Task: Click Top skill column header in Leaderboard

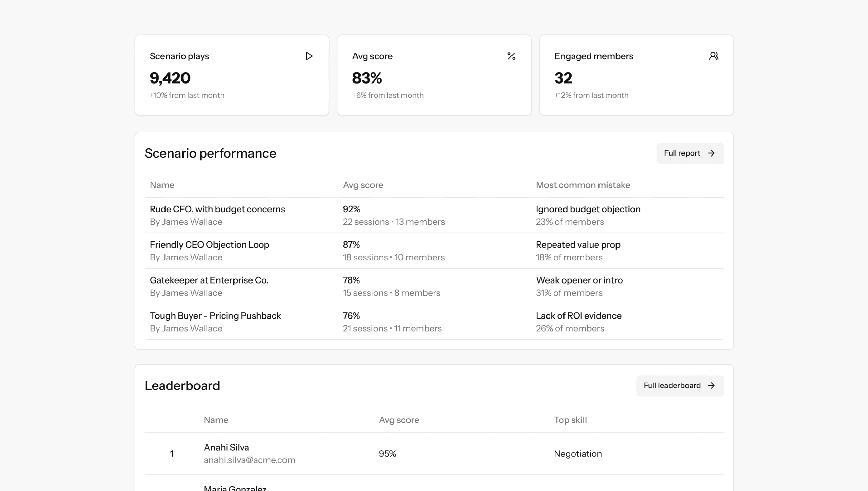Action: pos(570,420)
